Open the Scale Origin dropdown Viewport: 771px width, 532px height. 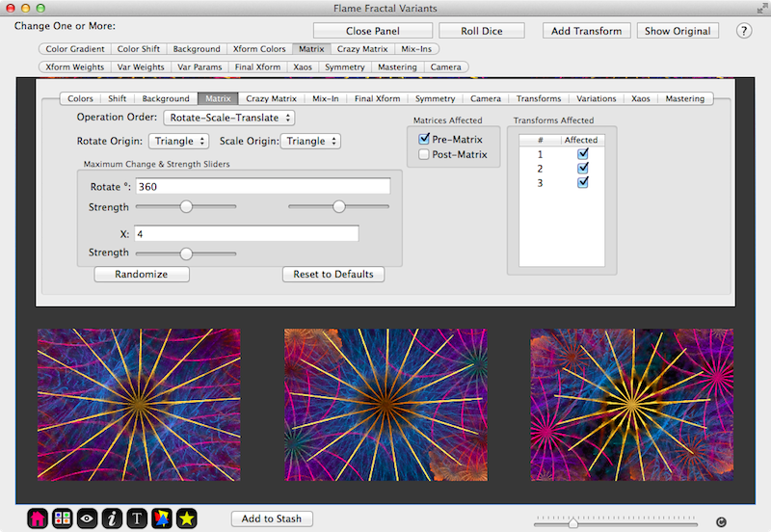(x=310, y=141)
